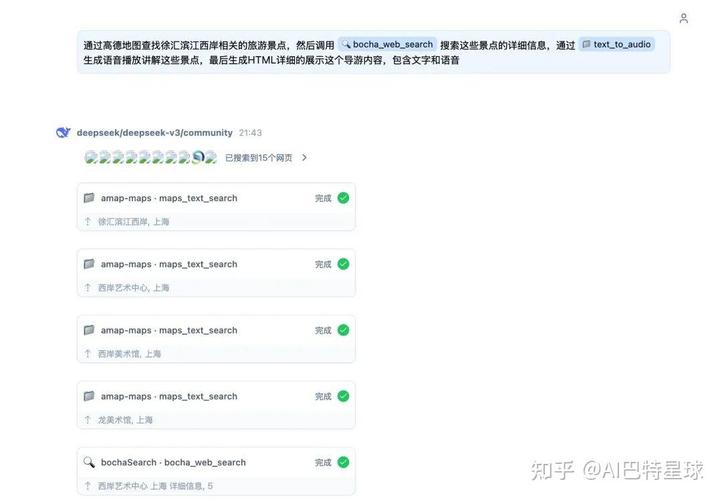Viewport: 722px width, 500px height.
Task: Select the up-arrow icon beside 西岸艺术中心, 上海
Action: coord(87,288)
